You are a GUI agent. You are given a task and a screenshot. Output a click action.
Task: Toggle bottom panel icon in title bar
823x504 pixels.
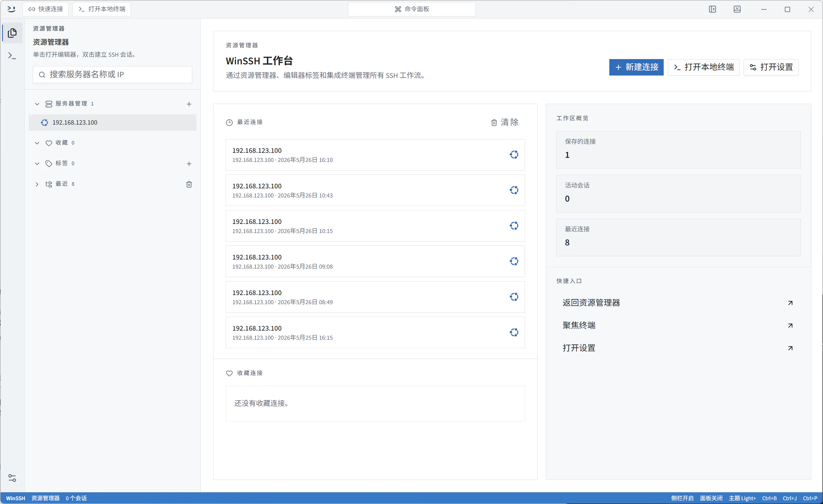point(737,9)
